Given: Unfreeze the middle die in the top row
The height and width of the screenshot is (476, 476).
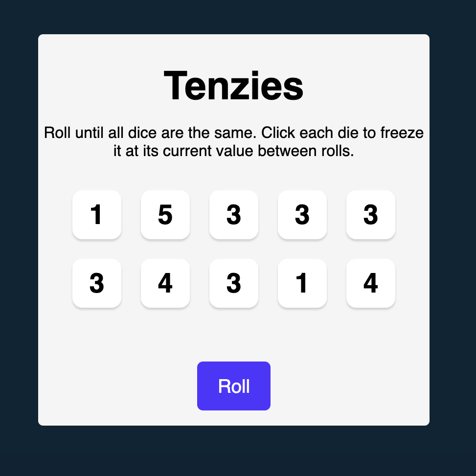Looking at the screenshot, I should (x=234, y=215).
